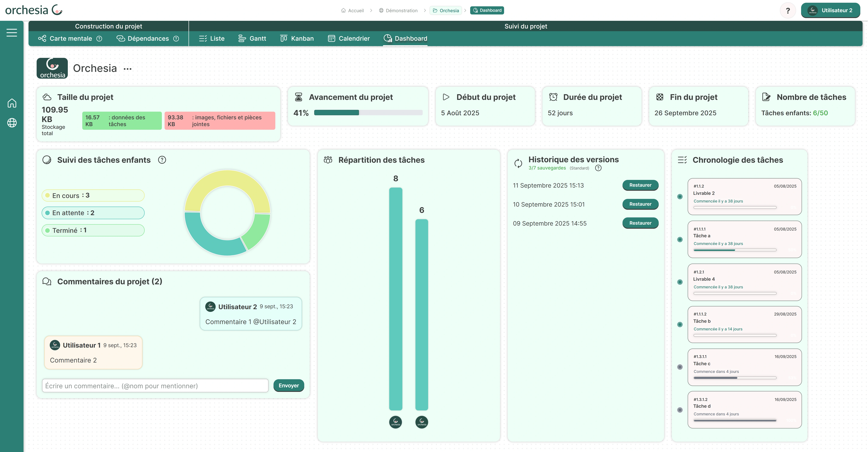Screen dimensions: 868x452
Task: Open the help question mark button
Action: [x=788, y=10]
